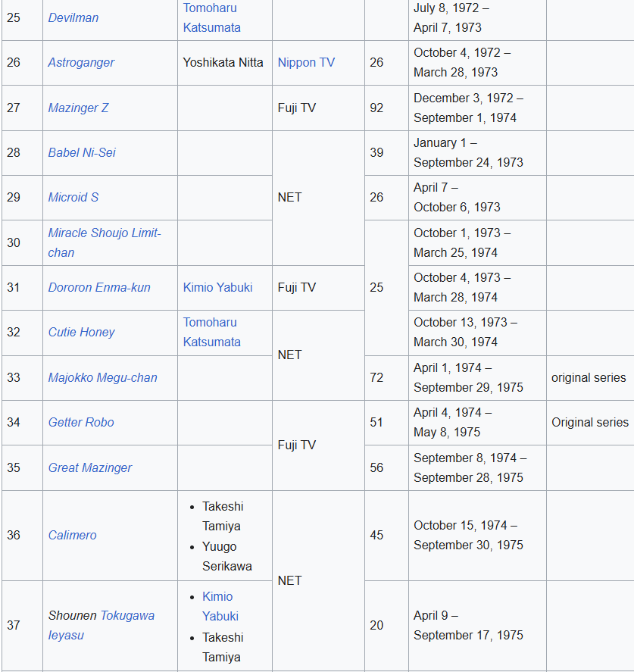The width and height of the screenshot is (634, 672).
Task: Click the 39 episodes cell
Action: click(x=386, y=152)
